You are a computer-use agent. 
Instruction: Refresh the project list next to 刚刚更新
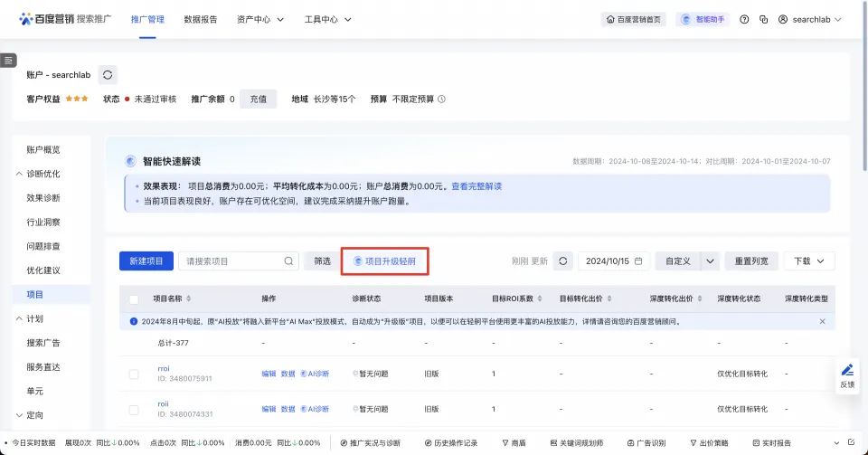click(x=562, y=261)
